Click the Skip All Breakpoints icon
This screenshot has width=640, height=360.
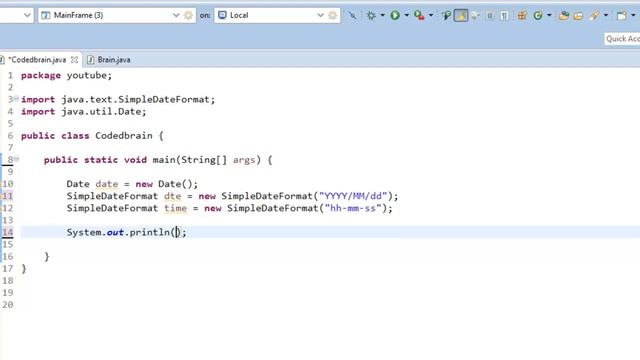coord(353,16)
